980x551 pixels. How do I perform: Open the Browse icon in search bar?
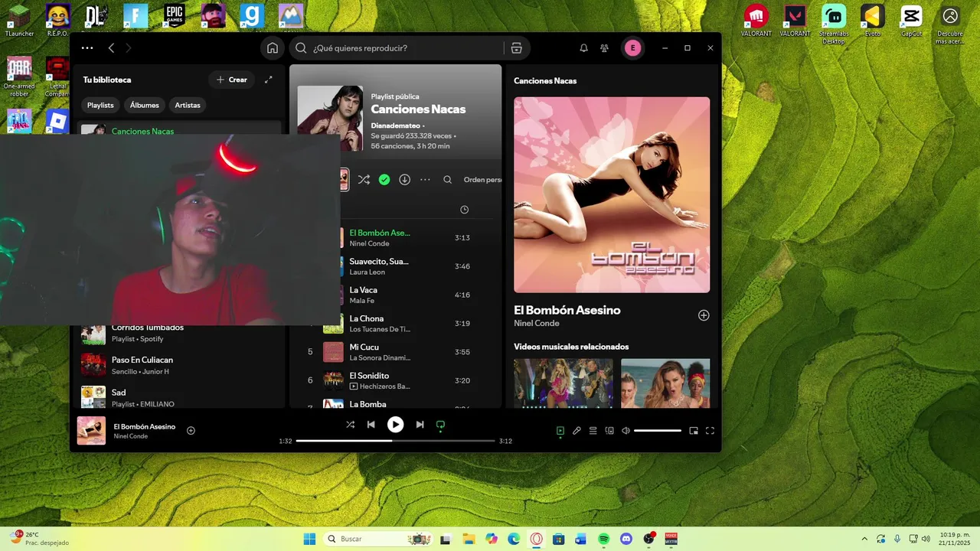[x=517, y=48]
